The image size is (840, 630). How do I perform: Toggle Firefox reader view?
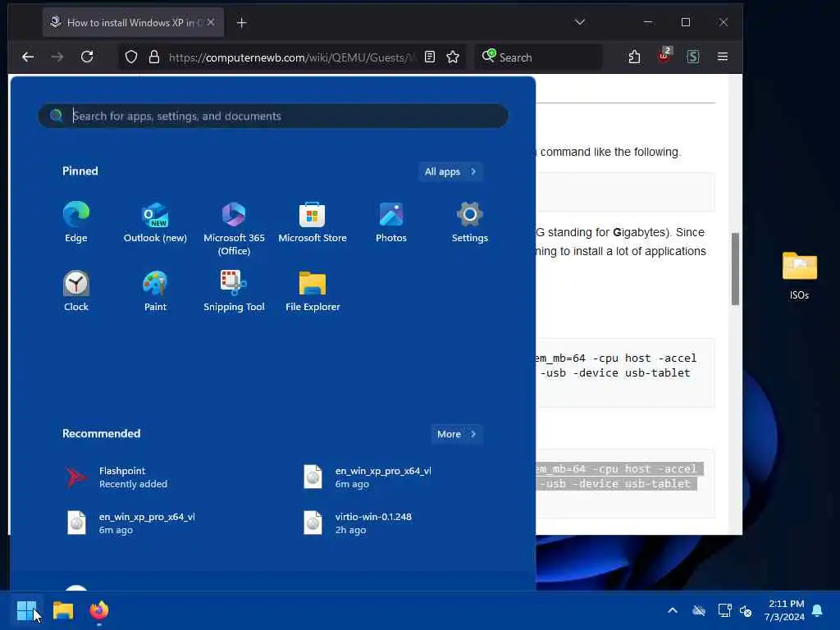pyautogui.click(x=430, y=57)
